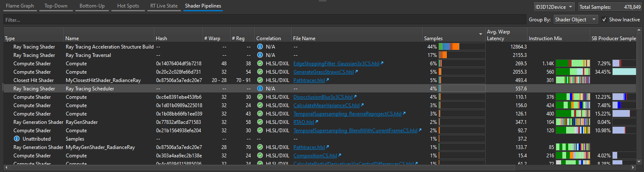
Task: Open the Hot Spots tab
Action: [x=128, y=6]
